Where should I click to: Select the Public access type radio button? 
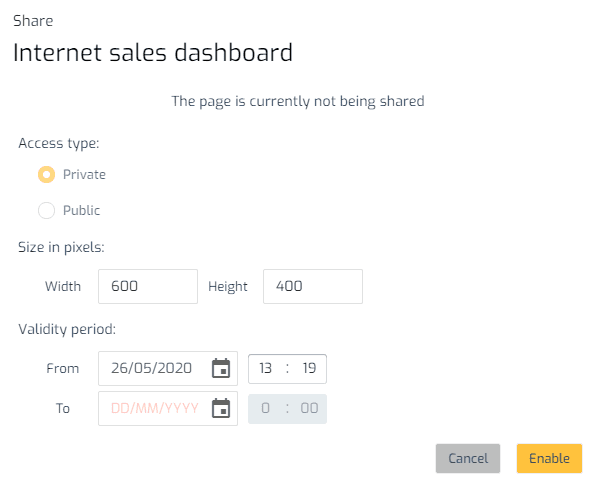tap(47, 210)
